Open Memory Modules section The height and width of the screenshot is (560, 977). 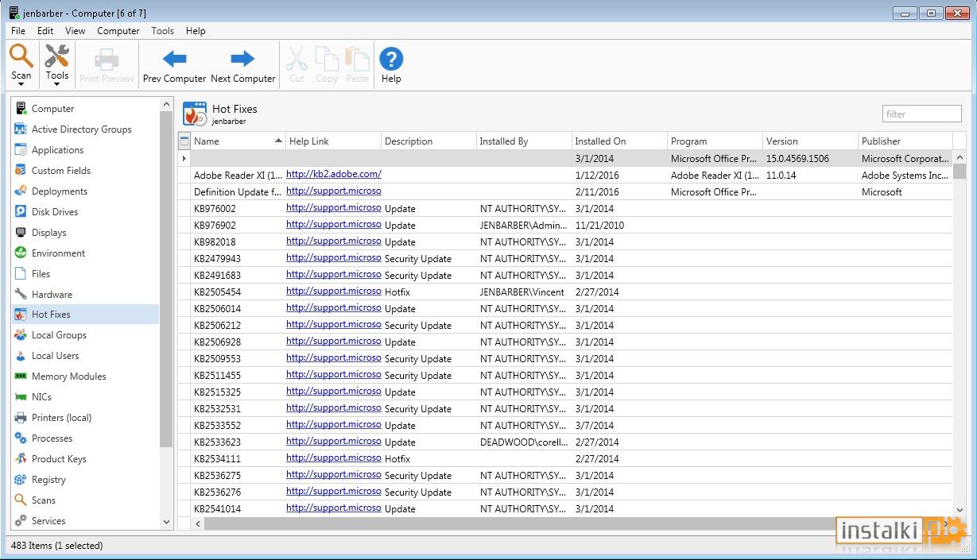pos(68,377)
